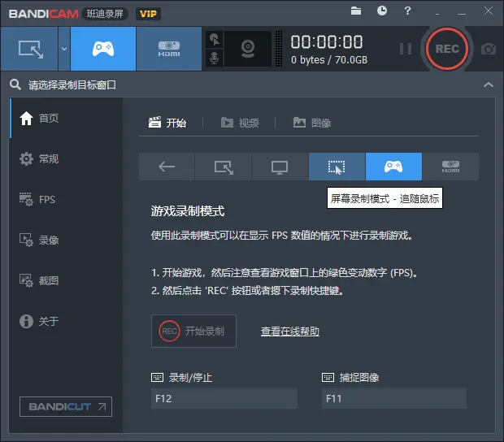Click the BANDICAM logo
Image resolution: width=504 pixels, height=442 pixels.
tap(43, 14)
